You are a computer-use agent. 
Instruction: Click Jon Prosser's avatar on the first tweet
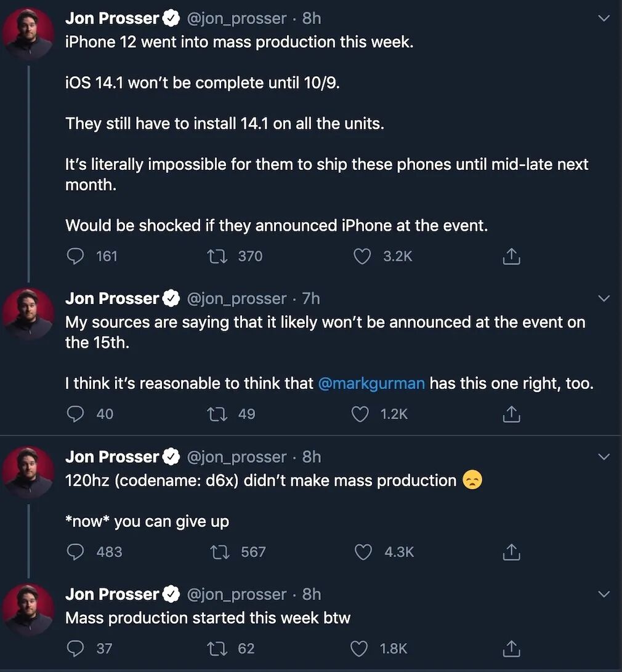click(x=28, y=35)
